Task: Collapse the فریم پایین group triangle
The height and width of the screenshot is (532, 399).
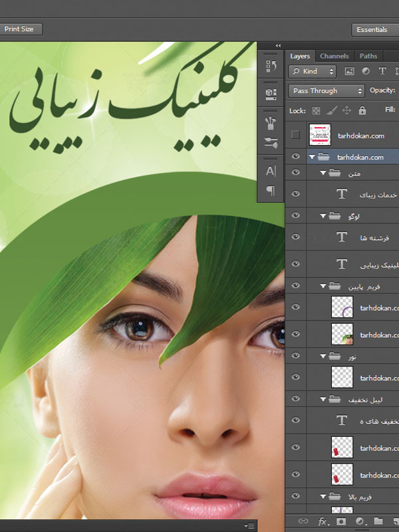Action: [323, 287]
